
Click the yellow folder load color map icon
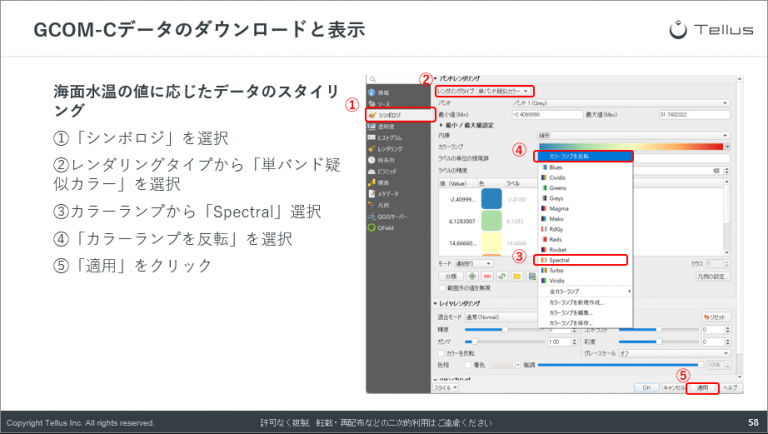pos(517,276)
